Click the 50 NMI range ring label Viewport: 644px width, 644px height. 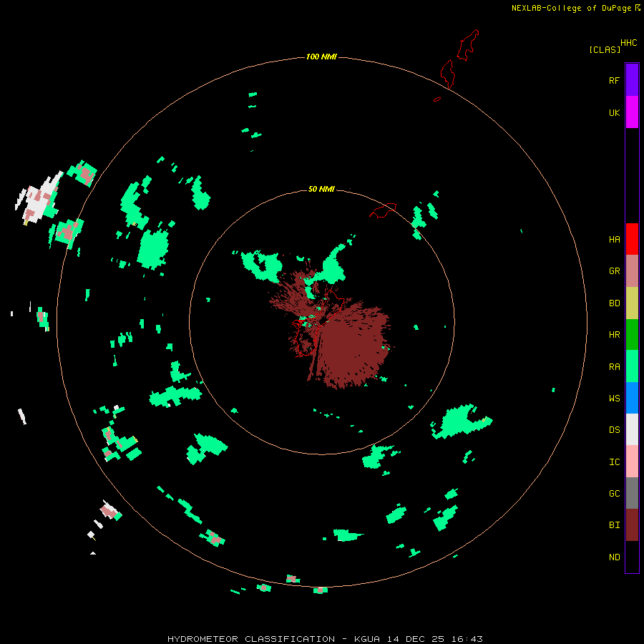pyautogui.click(x=321, y=189)
